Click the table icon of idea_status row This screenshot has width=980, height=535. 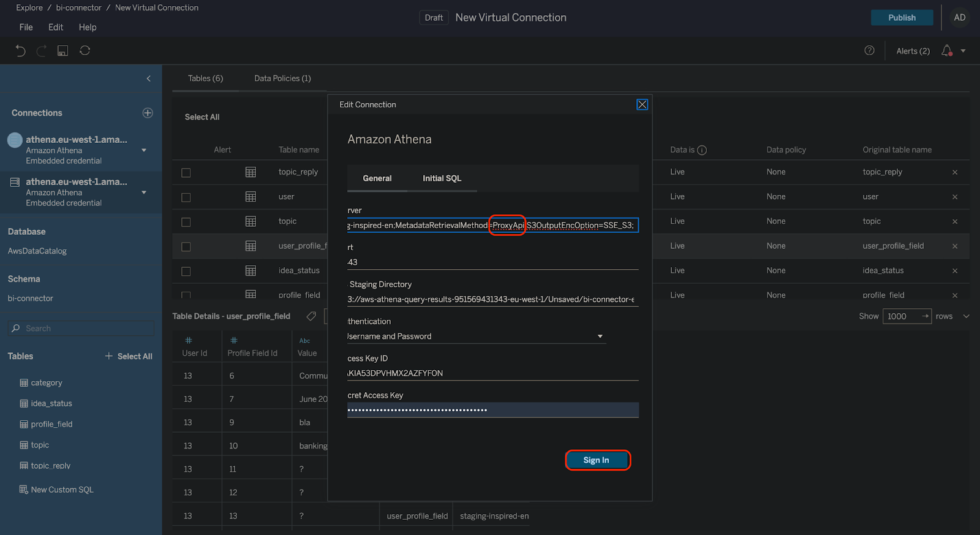coord(251,270)
